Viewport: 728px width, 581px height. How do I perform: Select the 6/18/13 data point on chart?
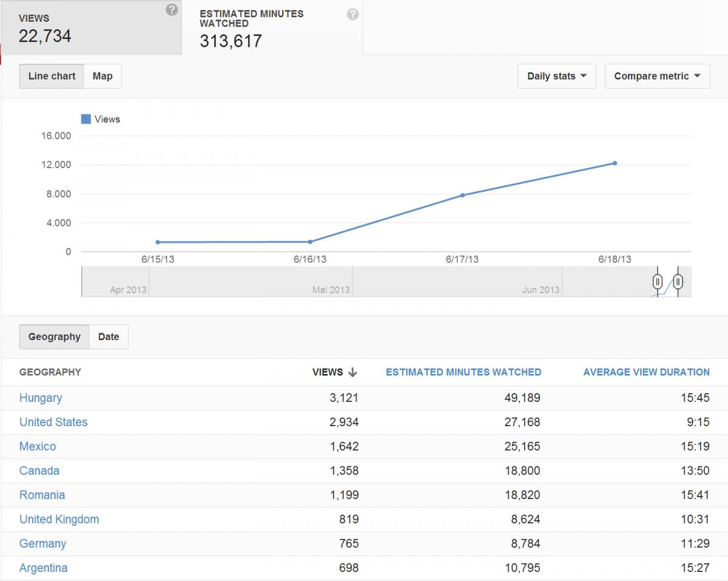(x=615, y=163)
